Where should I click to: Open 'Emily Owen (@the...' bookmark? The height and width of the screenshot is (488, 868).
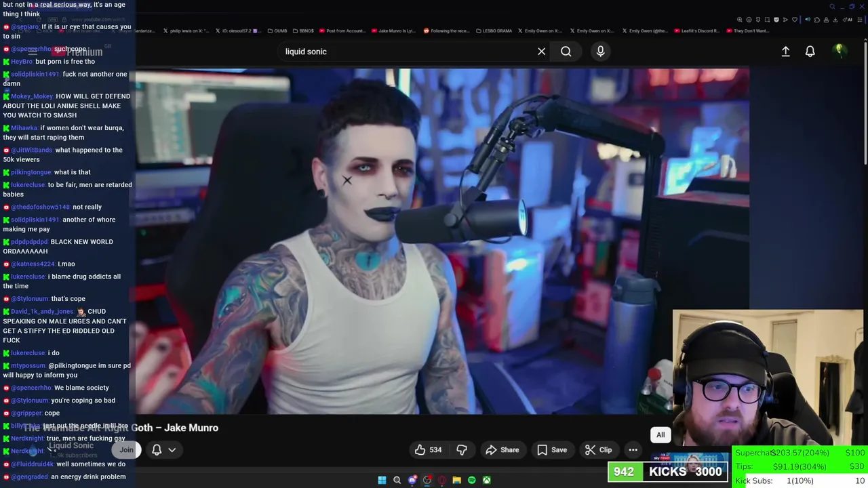(x=645, y=30)
